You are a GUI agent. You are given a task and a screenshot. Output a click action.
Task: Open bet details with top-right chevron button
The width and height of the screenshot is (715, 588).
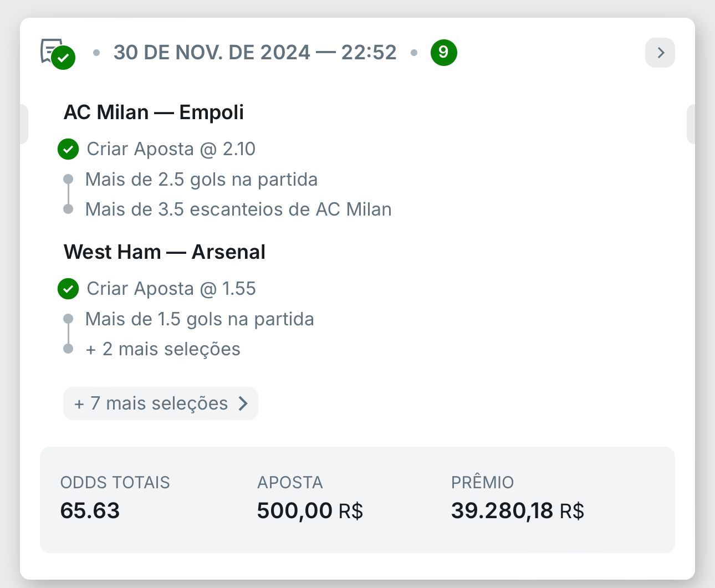pyautogui.click(x=660, y=53)
